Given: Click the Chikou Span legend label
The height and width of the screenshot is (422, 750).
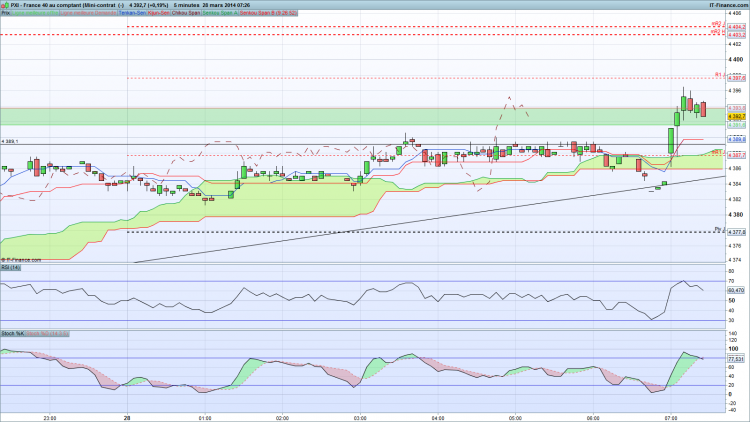Looking at the screenshot, I should 186,13.
